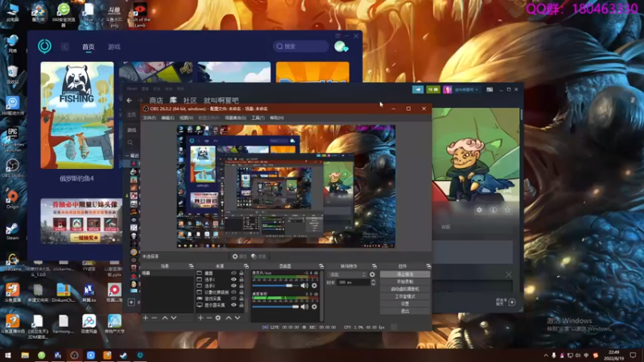Select 游戏 tab in game platform window

click(114, 47)
